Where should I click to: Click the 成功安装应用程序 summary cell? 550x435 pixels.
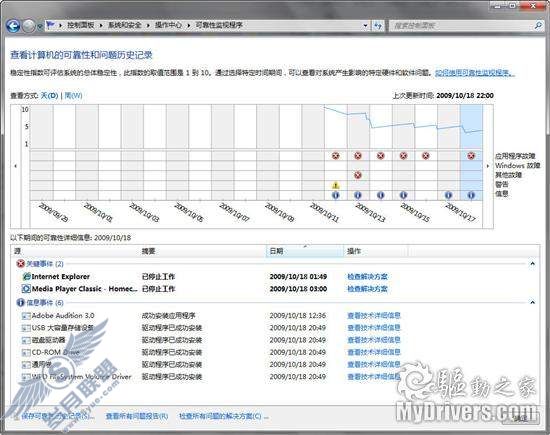click(168, 315)
